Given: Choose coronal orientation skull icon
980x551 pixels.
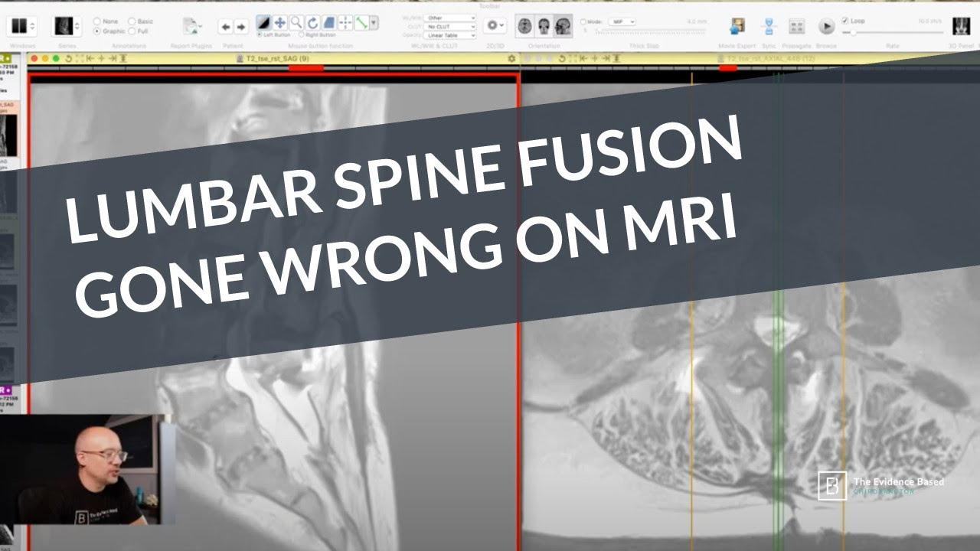Looking at the screenshot, I should tap(544, 26).
